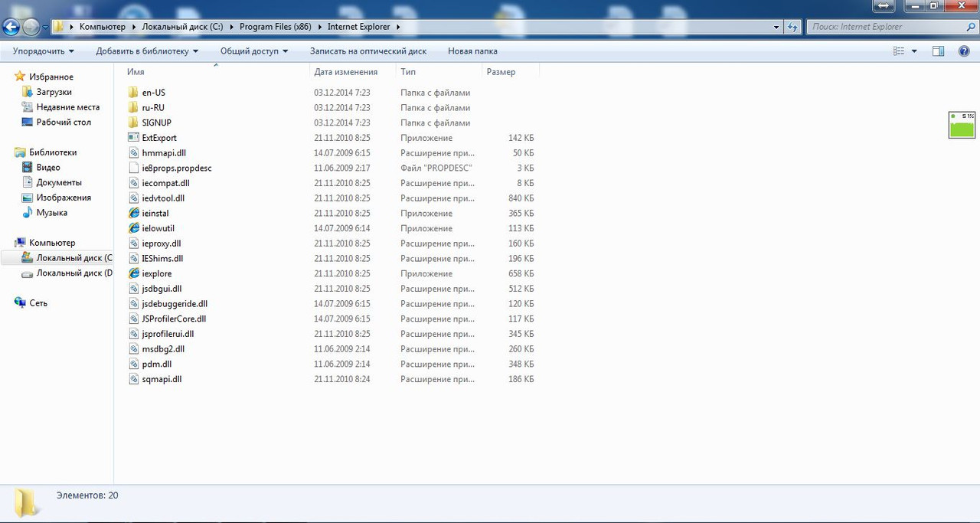Select the ExtExport application icon

point(134,138)
